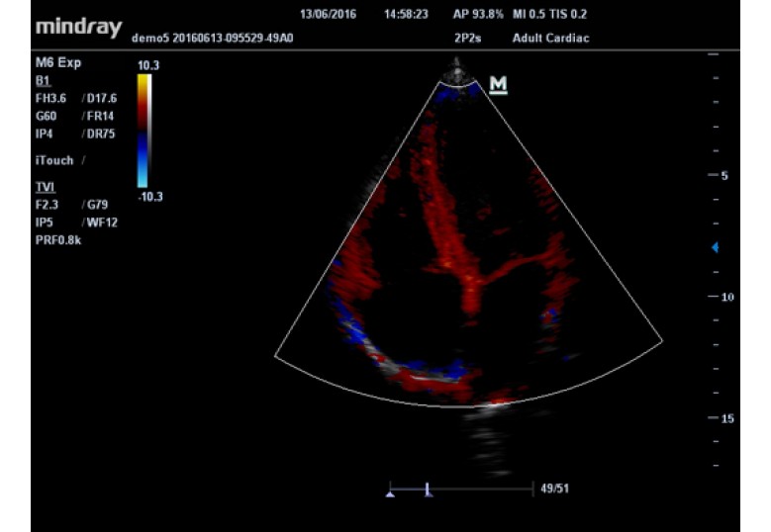Click the cine start marker triangle

(390, 493)
